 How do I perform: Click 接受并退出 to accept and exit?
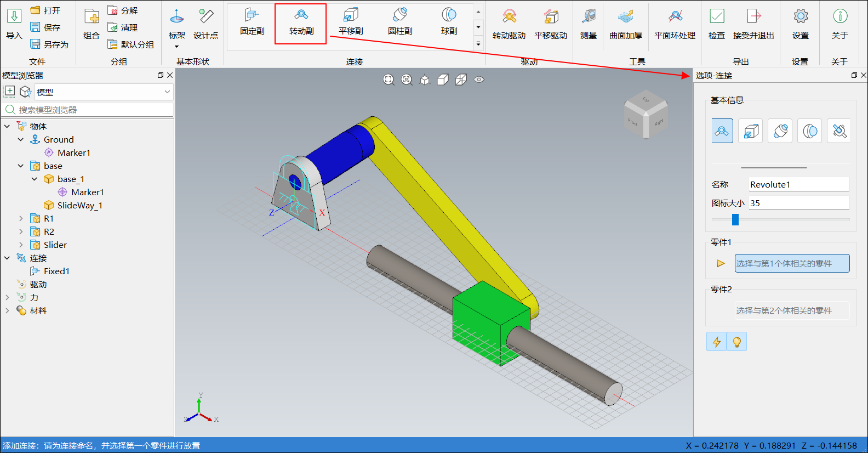pyautogui.click(x=753, y=25)
